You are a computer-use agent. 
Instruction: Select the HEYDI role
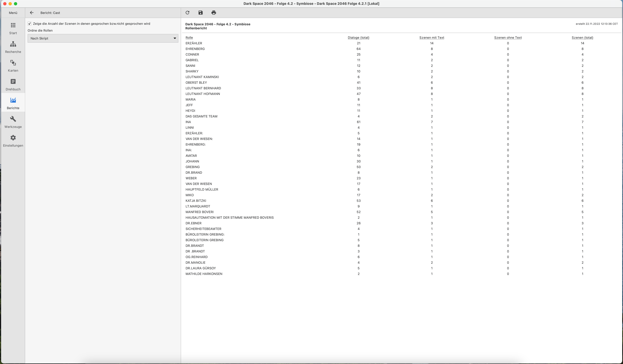click(190, 111)
